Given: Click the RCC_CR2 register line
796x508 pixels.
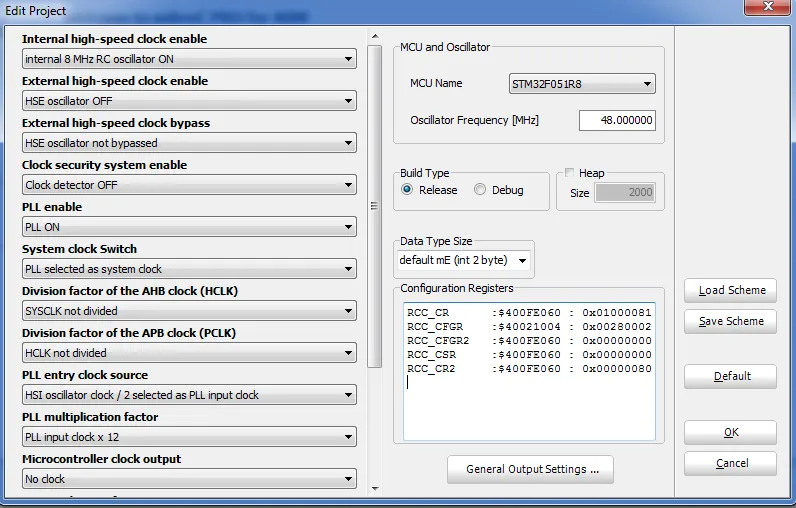Looking at the screenshot, I should click(529, 368).
